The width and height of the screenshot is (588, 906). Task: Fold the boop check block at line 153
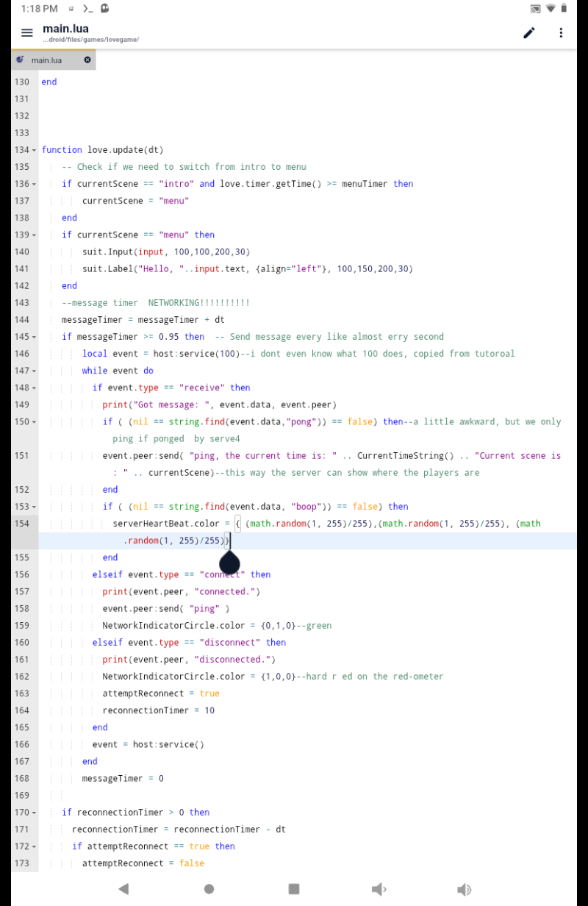click(35, 507)
